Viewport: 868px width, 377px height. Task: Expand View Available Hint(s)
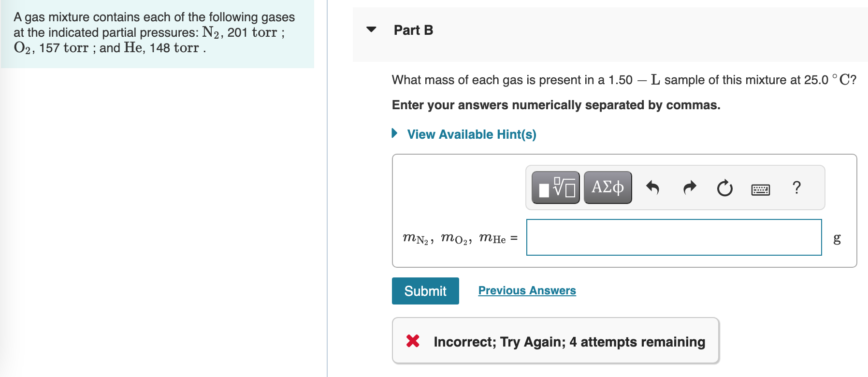pyautogui.click(x=471, y=134)
